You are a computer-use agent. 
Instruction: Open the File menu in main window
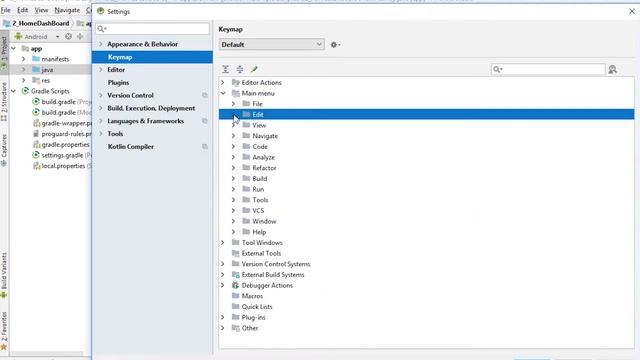(x=6, y=10)
